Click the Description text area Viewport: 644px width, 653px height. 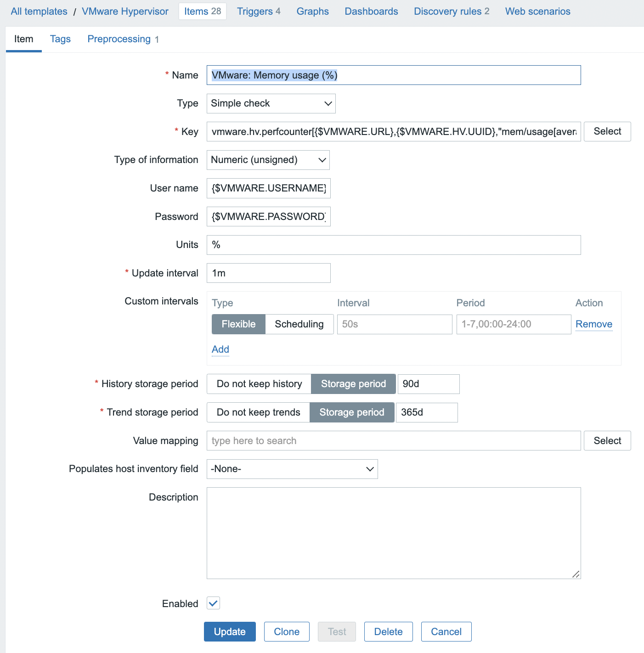tap(393, 533)
